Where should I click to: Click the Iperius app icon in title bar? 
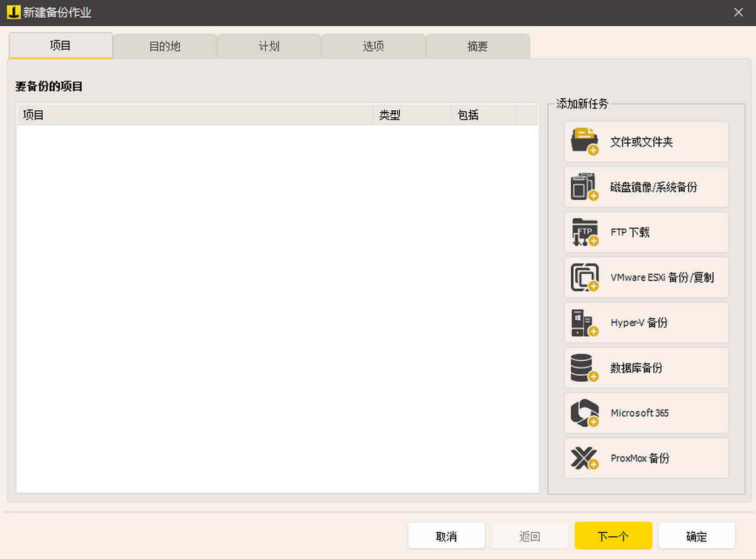point(13,12)
